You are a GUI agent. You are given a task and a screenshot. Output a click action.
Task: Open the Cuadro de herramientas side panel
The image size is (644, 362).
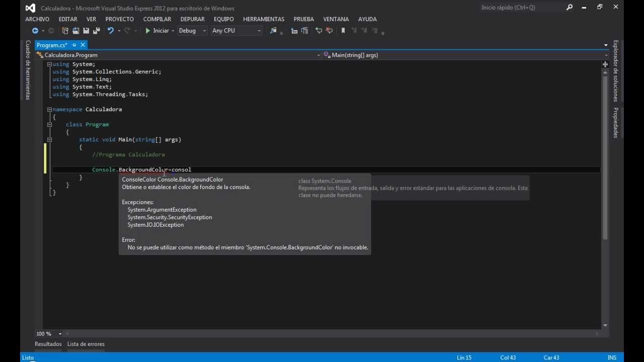pyautogui.click(x=28, y=70)
